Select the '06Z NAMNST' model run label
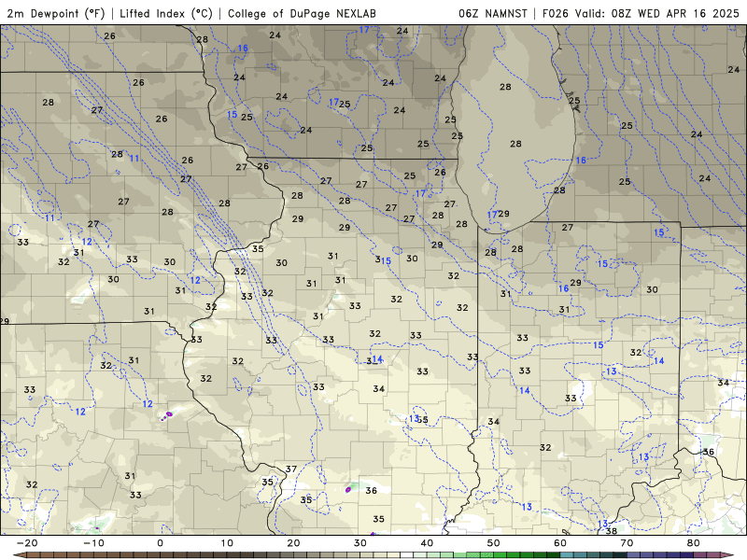Screen dimensions: 747x560 493,13
